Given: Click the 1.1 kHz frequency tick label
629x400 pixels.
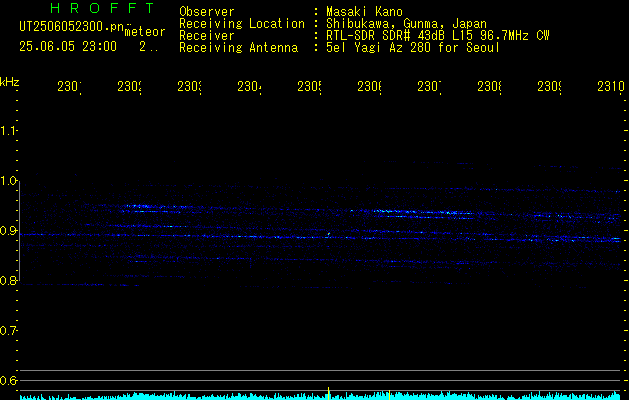Looking at the screenshot, I should pos(9,131).
